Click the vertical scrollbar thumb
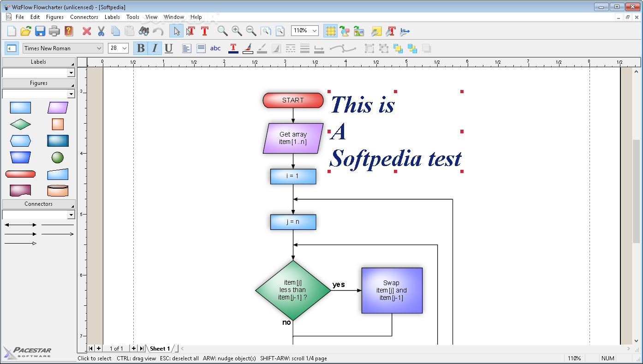 tap(637, 191)
